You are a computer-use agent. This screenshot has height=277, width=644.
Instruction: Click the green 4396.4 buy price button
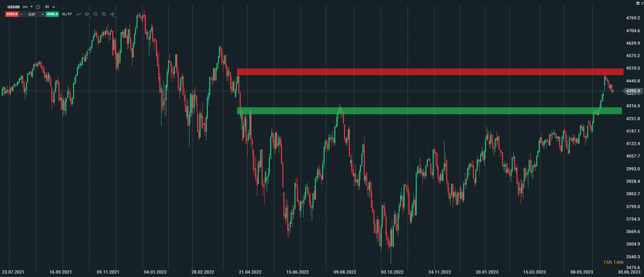click(x=52, y=14)
